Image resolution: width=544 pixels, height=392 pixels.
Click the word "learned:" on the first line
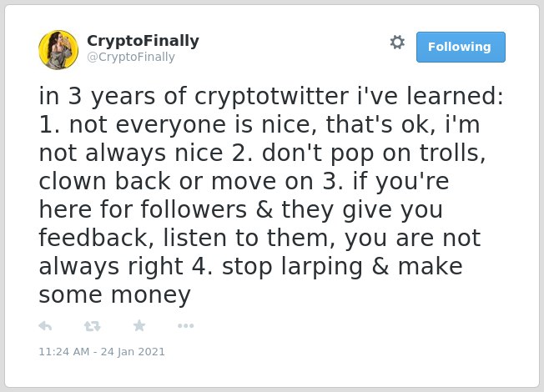455,96
